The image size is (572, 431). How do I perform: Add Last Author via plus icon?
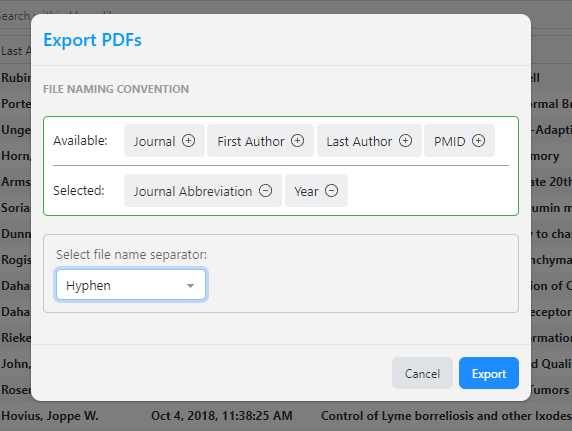pyautogui.click(x=405, y=141)
